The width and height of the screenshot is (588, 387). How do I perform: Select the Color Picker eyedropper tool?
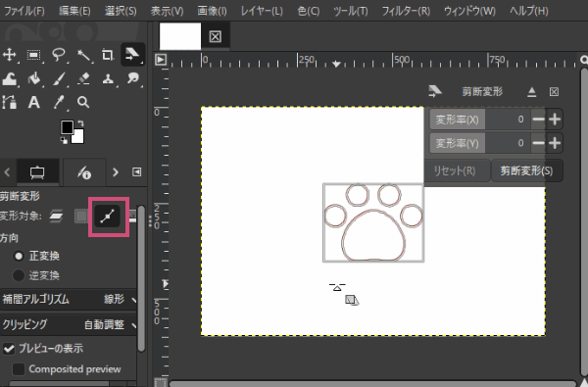point(59,102)
